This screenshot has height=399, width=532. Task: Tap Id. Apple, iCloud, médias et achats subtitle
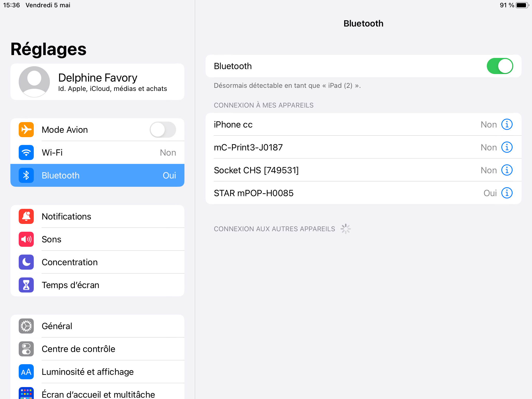pyautogui.click(x=112, y=89)
